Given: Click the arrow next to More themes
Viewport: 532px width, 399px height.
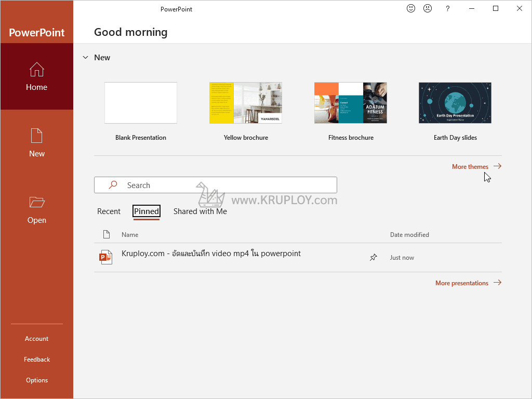Looking at the screenshot, I should 497,166.
